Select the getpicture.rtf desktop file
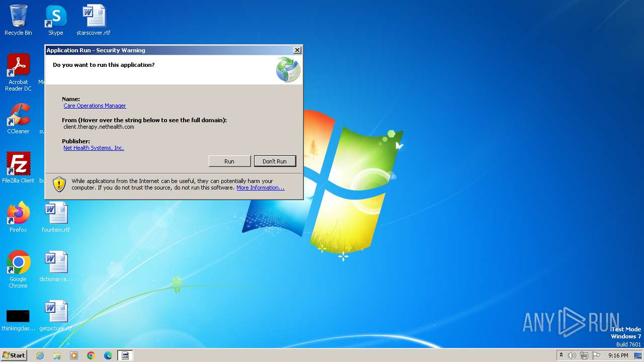 (56, 315)
